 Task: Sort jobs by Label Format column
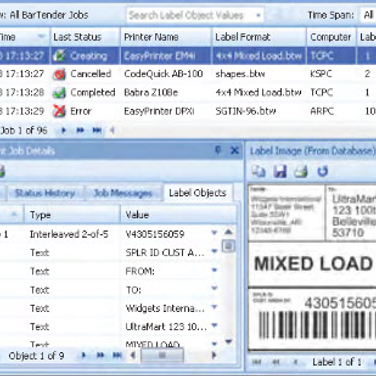[259, 37]
